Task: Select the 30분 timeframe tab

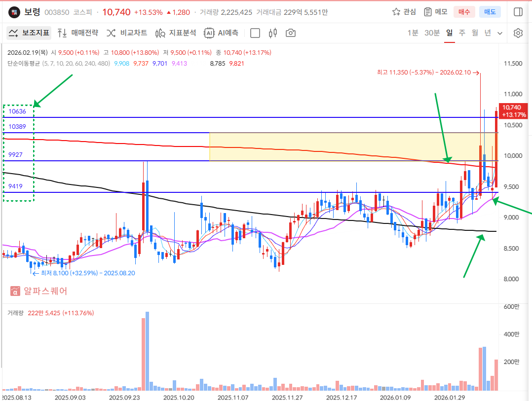Action: [x=432, y=33]
